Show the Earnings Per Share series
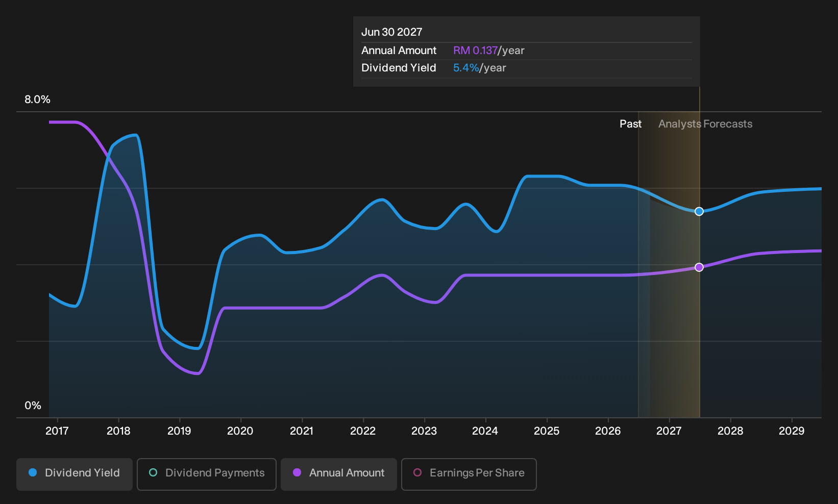Viewport: 838px width, 504px height. click(469, 474)
